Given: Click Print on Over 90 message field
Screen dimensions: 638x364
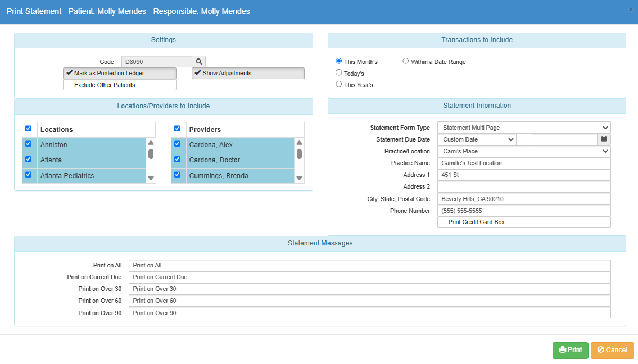Looking at the screenshot, I should [370, 313].
